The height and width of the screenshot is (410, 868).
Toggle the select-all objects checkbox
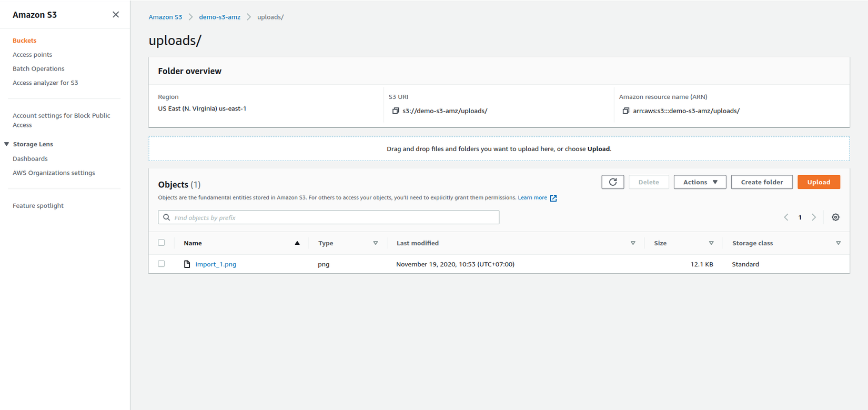(x=162, y=243)
